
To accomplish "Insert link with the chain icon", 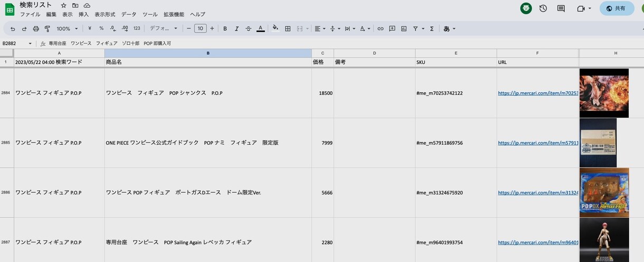I will click(x=381, y=28).
